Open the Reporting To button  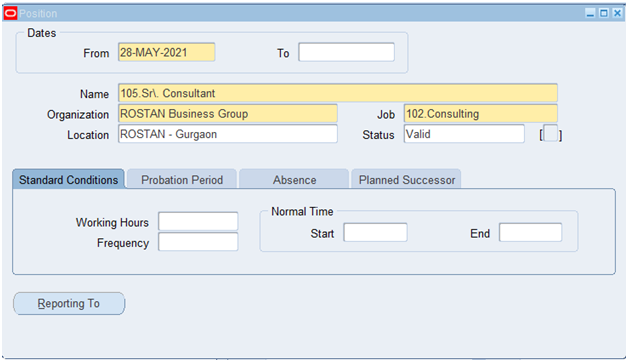[69, 304]
